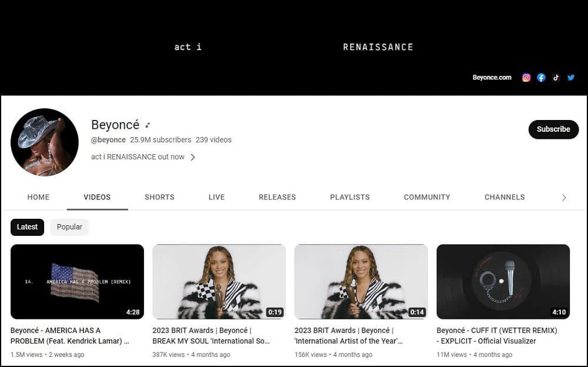Click the 4:28 duration badge
Screen dimensions: 588x367
(x=133, y=312)
